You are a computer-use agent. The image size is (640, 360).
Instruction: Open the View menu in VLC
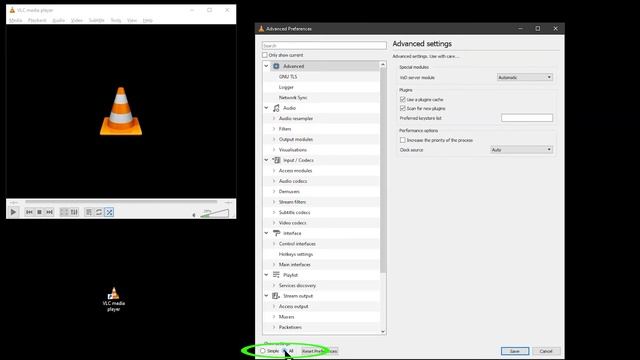pyautogui.click(x=132, y=20)
